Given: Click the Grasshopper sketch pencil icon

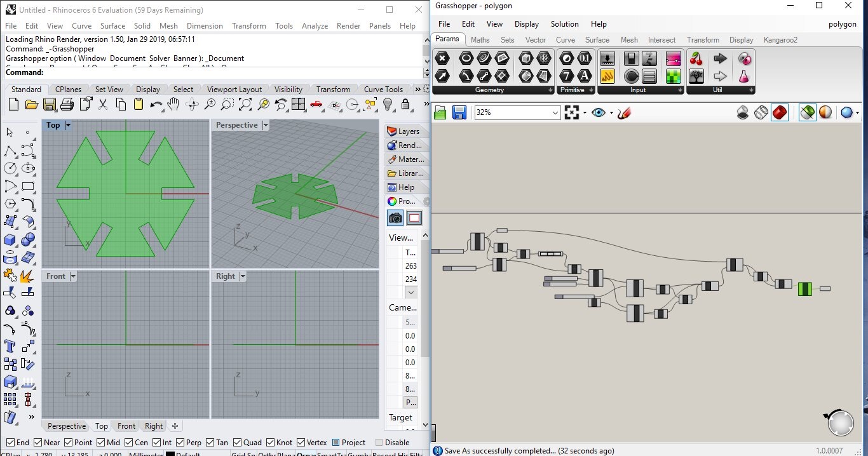Looking at the screenshot, I should click(624, 113).
